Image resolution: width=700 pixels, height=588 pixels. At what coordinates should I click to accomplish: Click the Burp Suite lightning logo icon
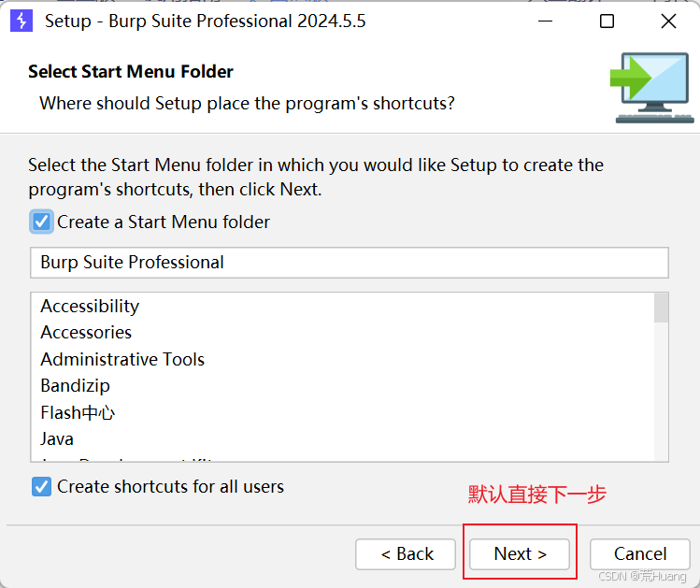pos(21,21)
